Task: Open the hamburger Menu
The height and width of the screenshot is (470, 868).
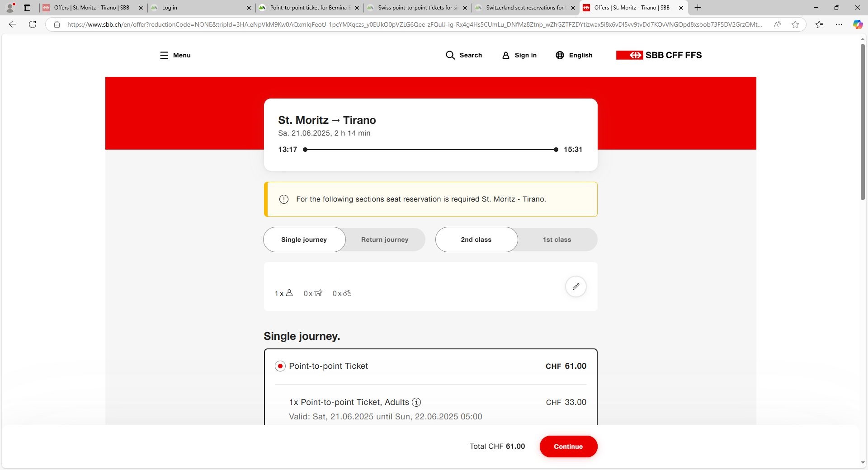Action: point(175,55)
